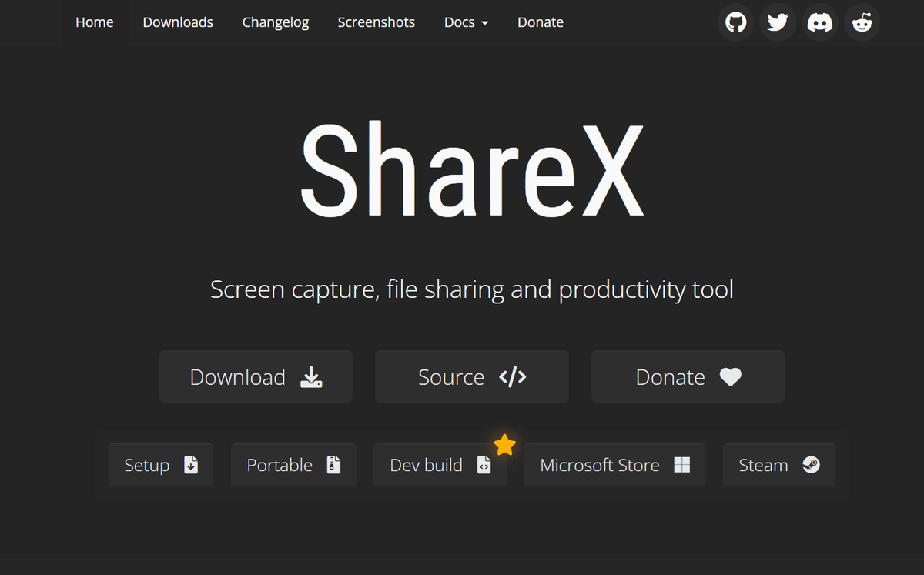This screenshot has width=924, height=575.
Task: Get the Dev build
Action: point(440,465)
